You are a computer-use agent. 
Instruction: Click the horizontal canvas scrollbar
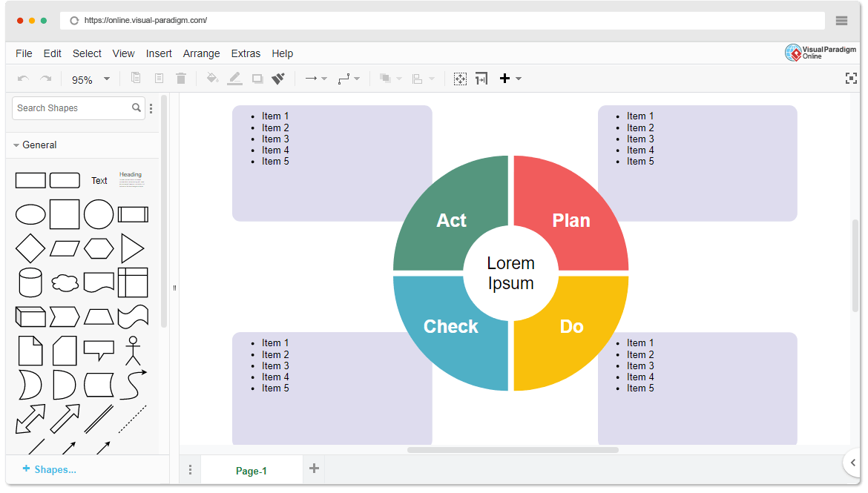click(513, 450)
